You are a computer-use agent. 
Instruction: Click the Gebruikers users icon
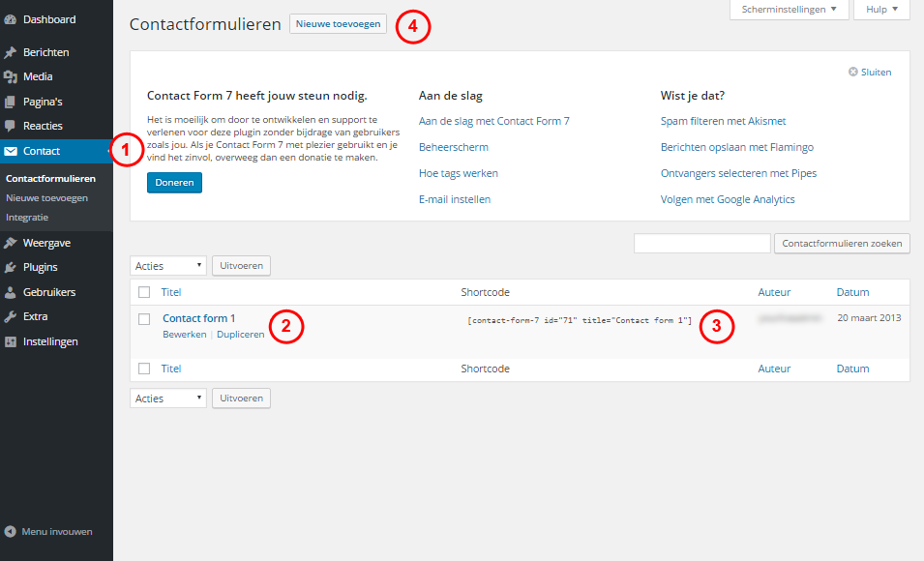pyautogui.click(x=15, y=292)
